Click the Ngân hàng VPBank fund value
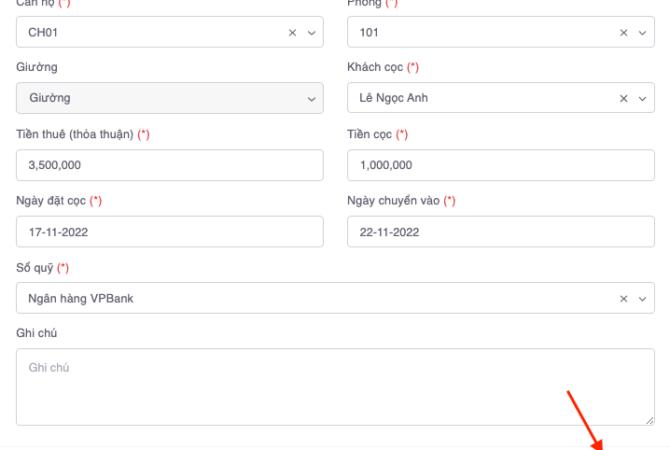Viewport: 670px width, 450px height. (80, 298)
